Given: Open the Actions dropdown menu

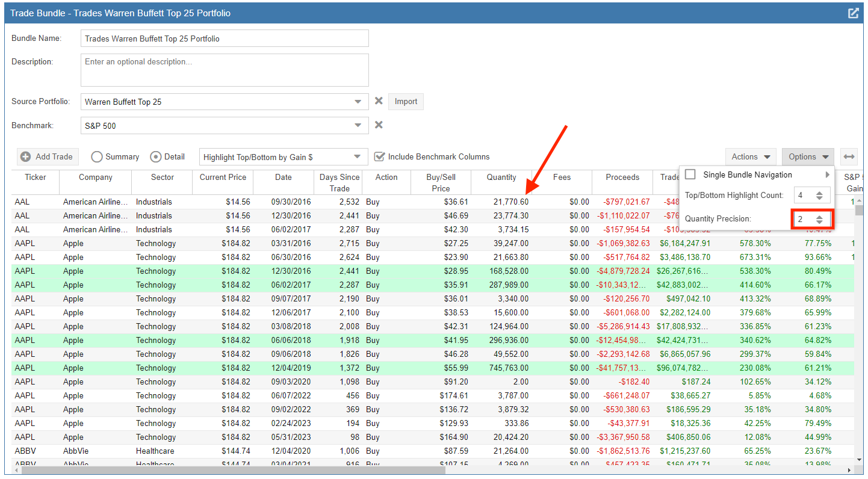Looking at the screenshot, I should point(751,156).
